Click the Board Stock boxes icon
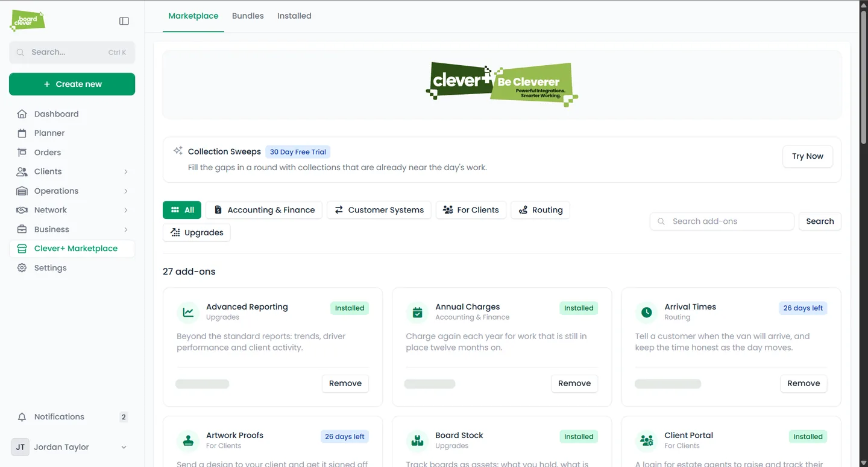Screen dimensions: 868x467 pos(417,441)
